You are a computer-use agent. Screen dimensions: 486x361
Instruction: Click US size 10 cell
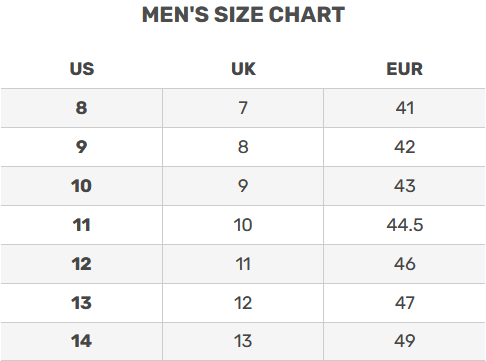pyautogui.click(x=82, y=186)
